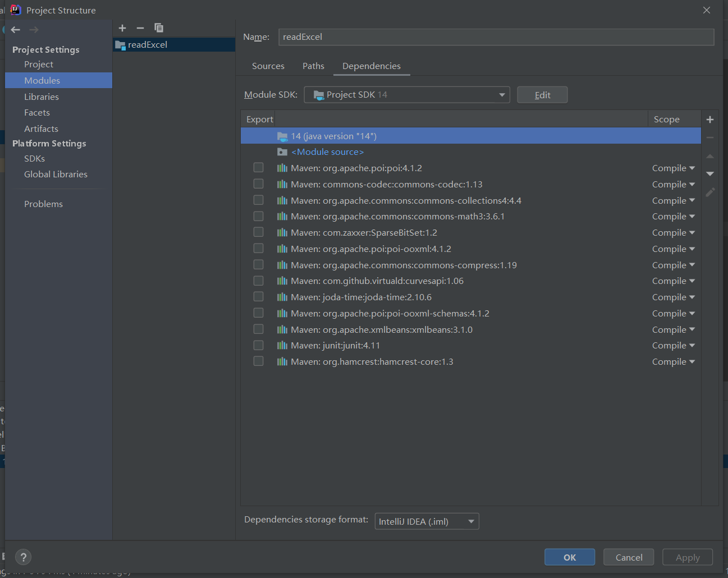Click the Cancel button
Image resolution: width=728 pixels, height=578 pixels.
629,557
